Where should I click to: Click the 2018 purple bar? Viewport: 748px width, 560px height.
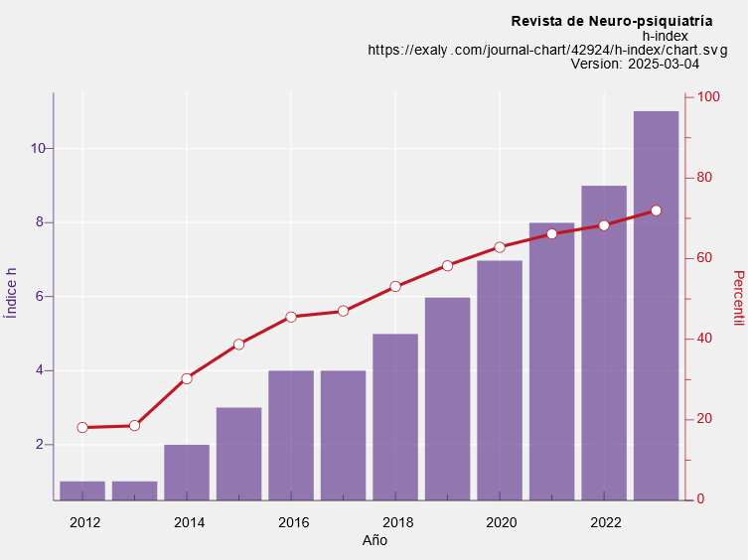pyautogui.click(x=395, y=416)
